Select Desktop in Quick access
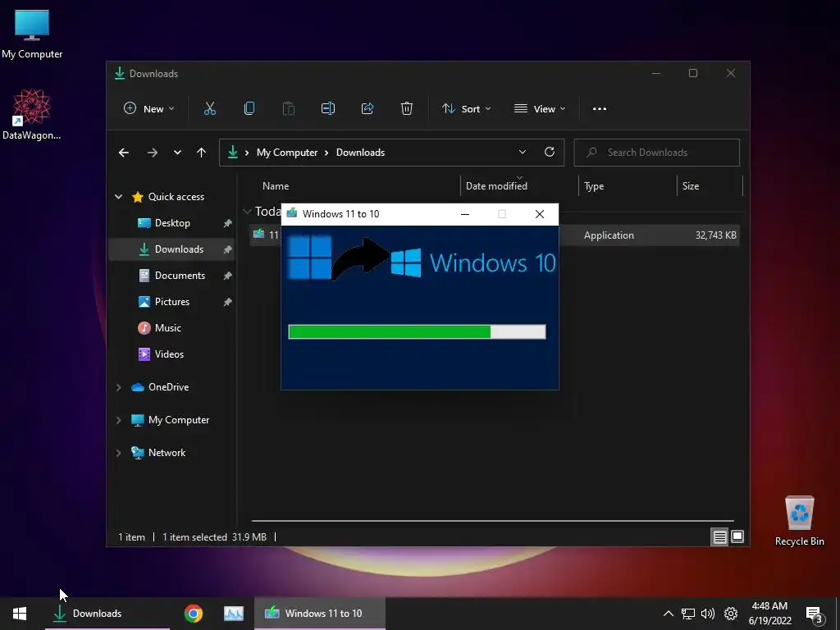The width and height of the screenshot is (840, 630). (172, 223)
